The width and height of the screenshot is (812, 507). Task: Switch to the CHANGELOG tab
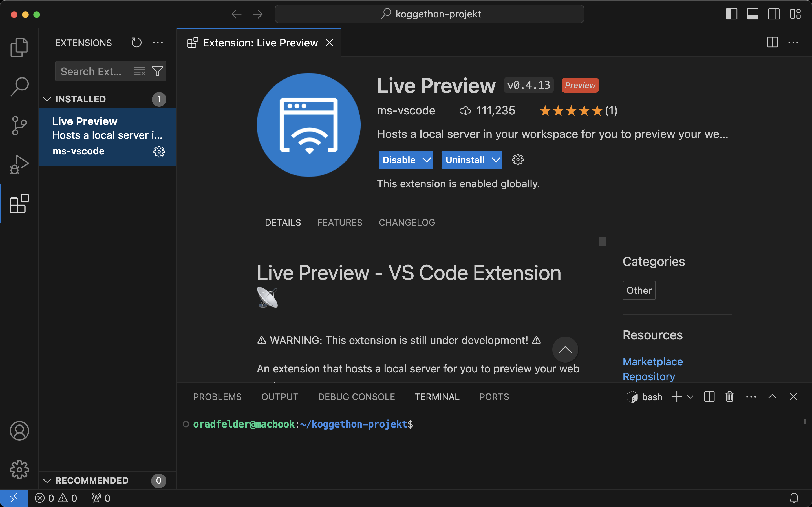click(x=407, y=223)
